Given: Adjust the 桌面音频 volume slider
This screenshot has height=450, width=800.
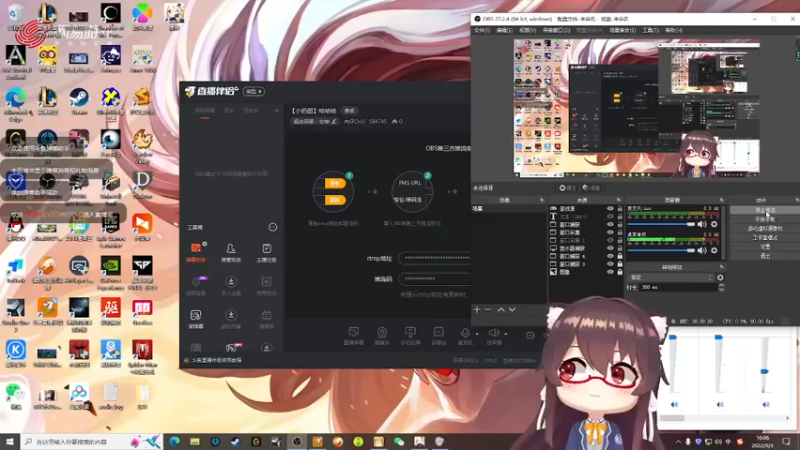Looking at the screenshot, I should tap(661, 250).
